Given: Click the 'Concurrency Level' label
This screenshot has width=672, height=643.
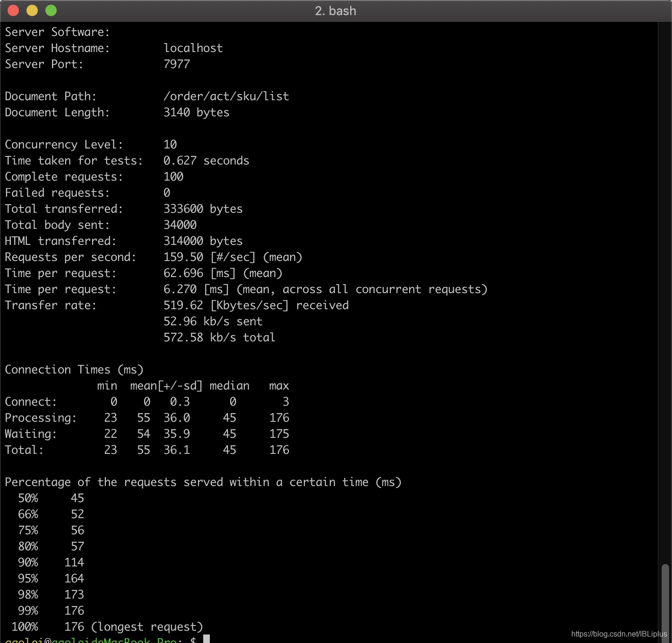Looking at the screenshot, I should click(63, 144).
